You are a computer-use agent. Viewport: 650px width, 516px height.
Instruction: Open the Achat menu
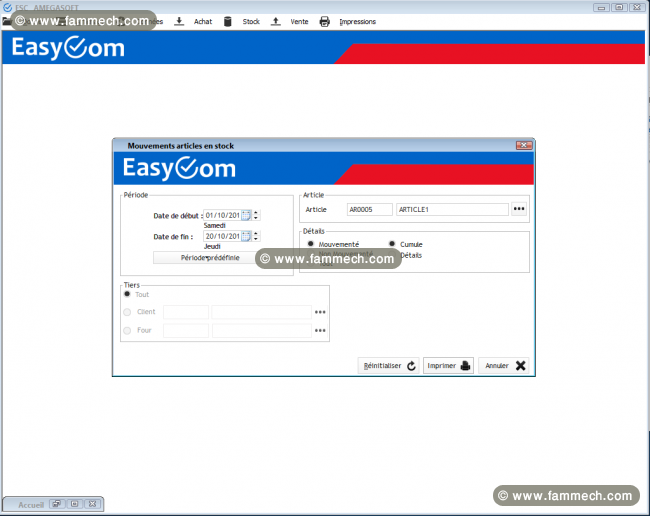click(203, 22)
